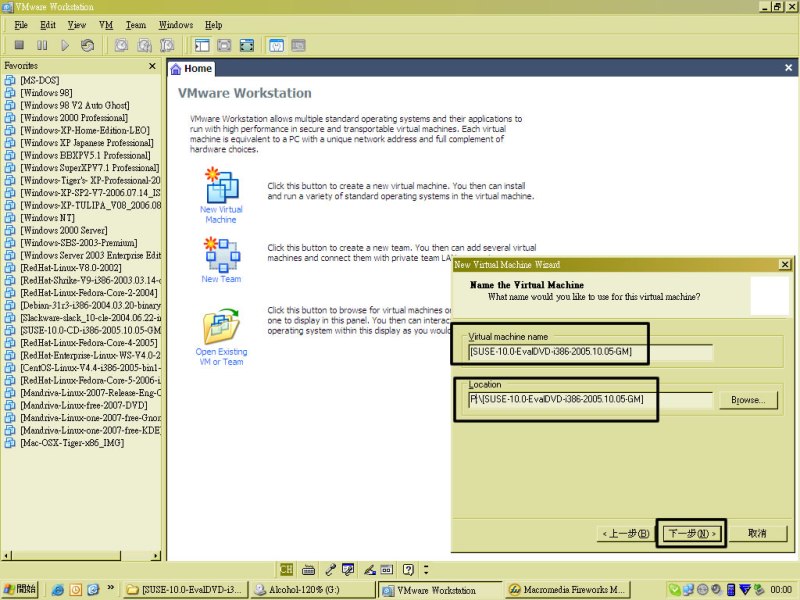
Task: Select [Windows 98] in Favorites
Action: point(46,93)
